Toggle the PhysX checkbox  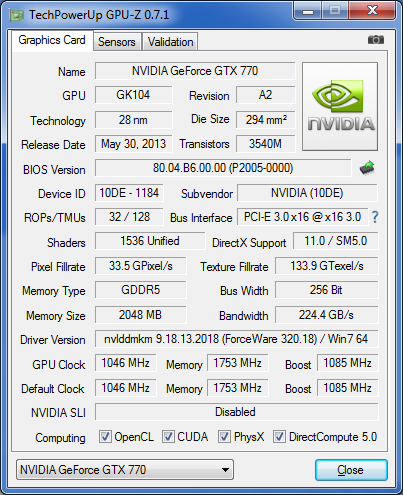click(x=224, y=436)
